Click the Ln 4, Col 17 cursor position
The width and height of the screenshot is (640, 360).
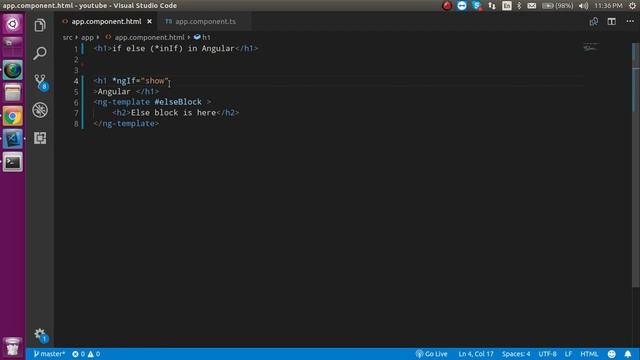tap(476, 354)
